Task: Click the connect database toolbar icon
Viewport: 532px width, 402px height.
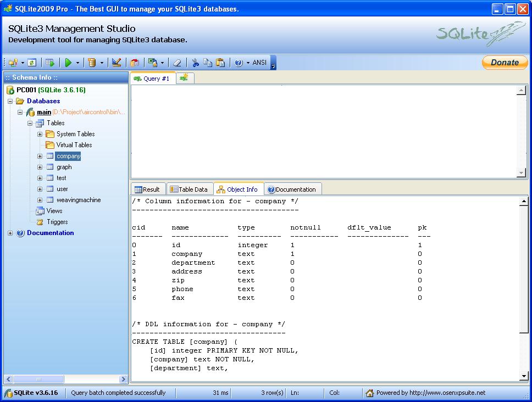Action: pyautogui.click(x=13, y=63)
